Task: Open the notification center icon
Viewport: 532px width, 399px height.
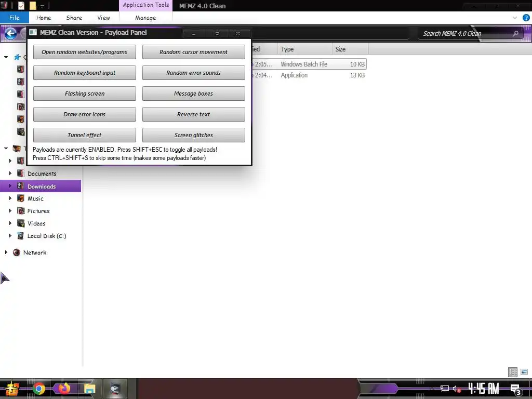Action: [x=515, y=389]
